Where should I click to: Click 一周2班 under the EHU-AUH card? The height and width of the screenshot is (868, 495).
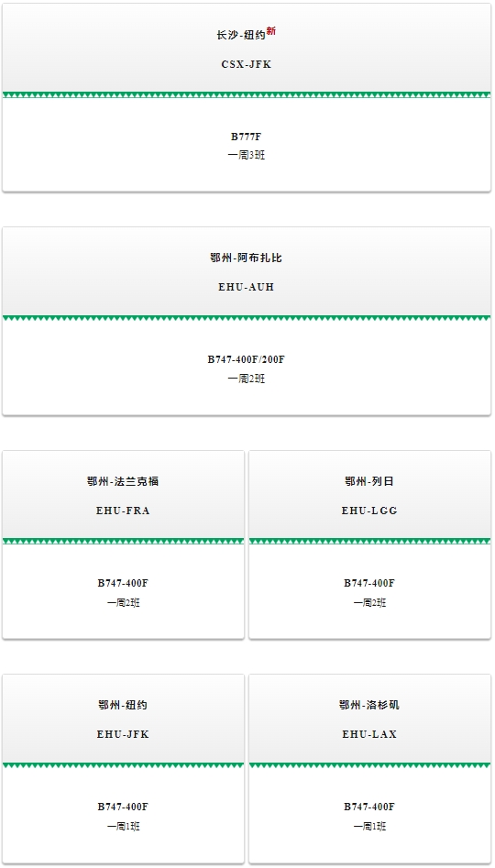[x=247, y=379]
